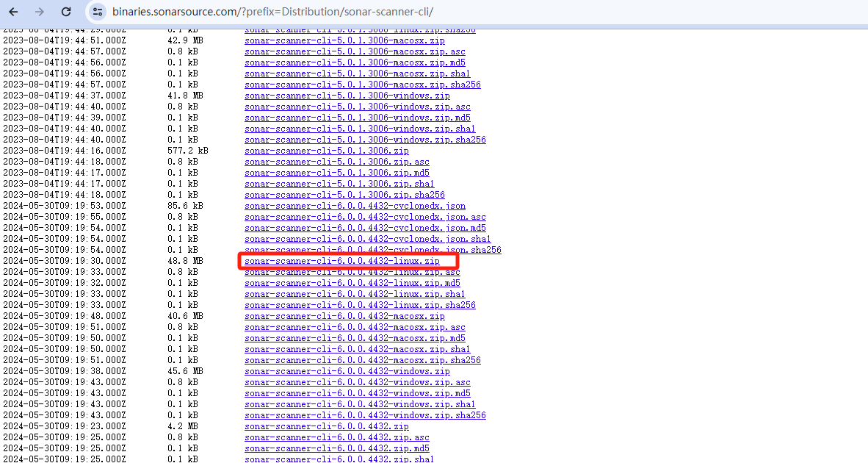This screenshot has height=463, width=868.
Task: Reload the current page
Action: tap(66, 12)
